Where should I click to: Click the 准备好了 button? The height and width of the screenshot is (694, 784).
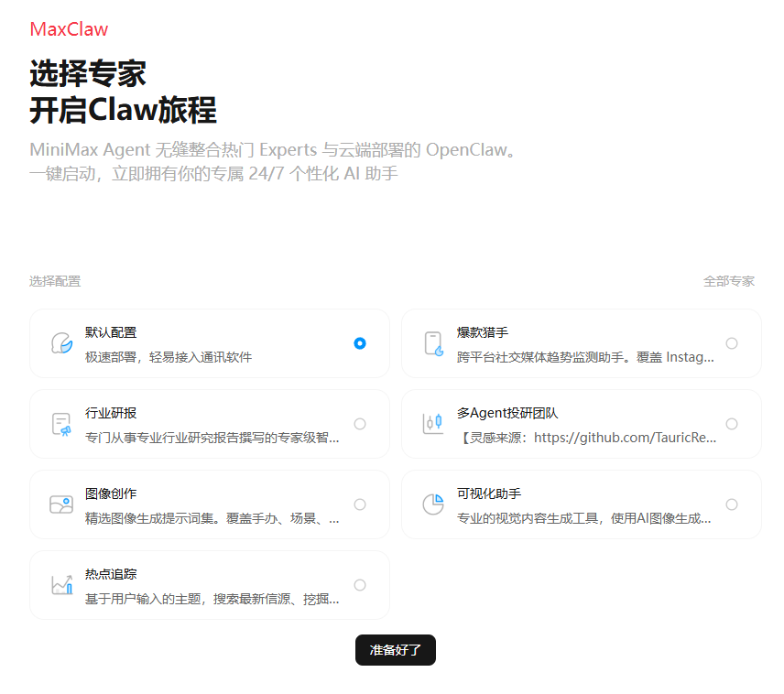click(x=395, y=650)
